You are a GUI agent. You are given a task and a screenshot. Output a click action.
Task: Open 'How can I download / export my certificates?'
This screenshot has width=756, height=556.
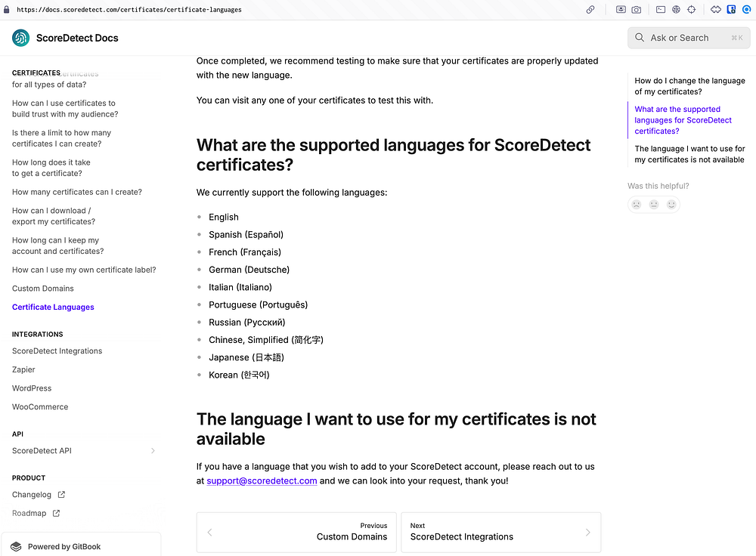pos(54,216)
